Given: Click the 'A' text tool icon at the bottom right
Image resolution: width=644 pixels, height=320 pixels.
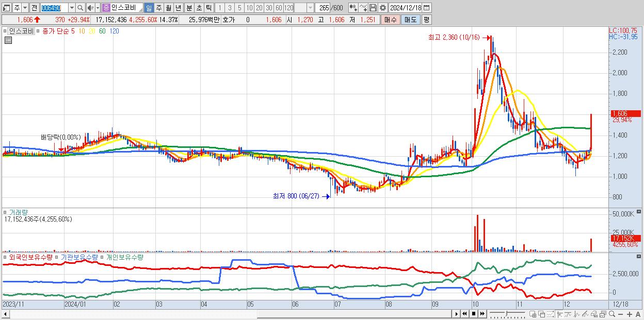Looking at the screenshot, I should coord(638,314).
